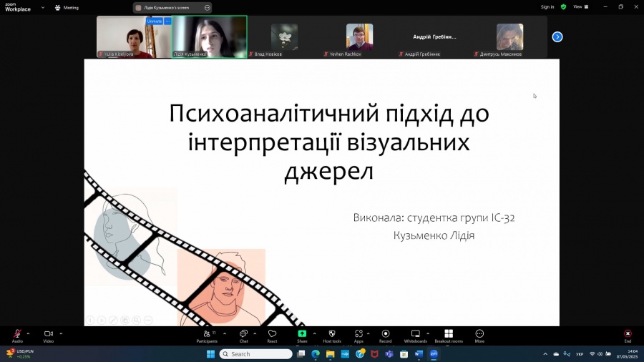Screen dimensions: 644x362
Task: Open options for Лідія Кузьменко's screen share
Action: point(208,7)
